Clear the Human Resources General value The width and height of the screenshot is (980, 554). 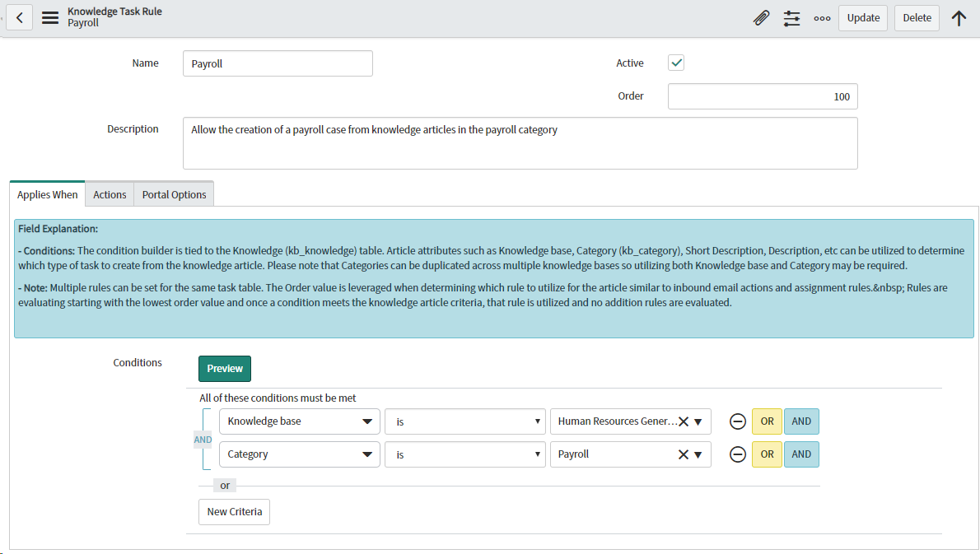(684, 421)
